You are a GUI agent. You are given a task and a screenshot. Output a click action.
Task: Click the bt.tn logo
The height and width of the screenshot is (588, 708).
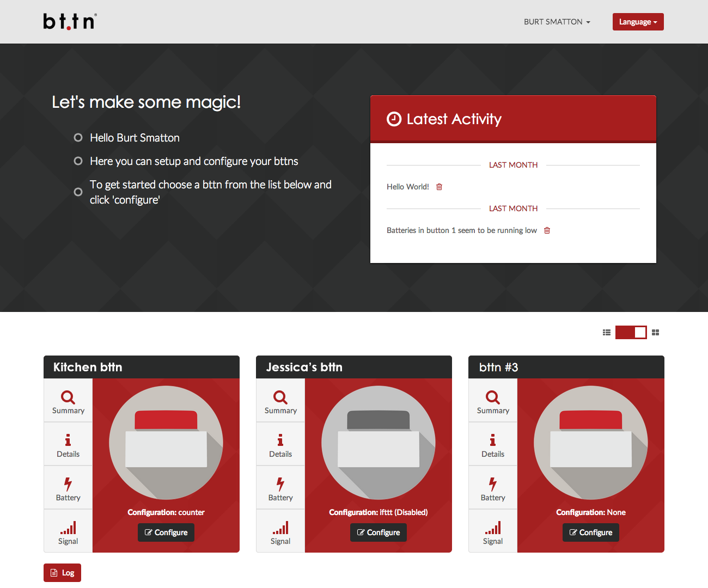pyautogui.click(x=70, y=22)
